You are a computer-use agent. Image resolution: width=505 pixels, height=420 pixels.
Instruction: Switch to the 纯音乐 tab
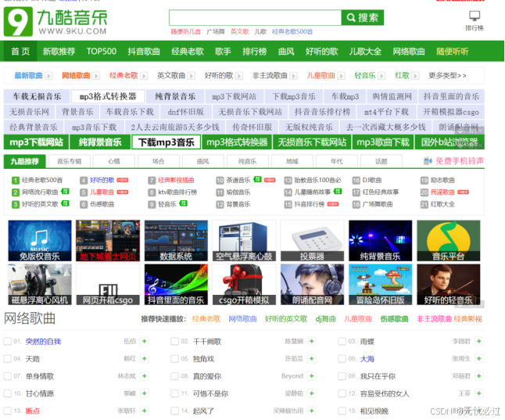(248, 161)
